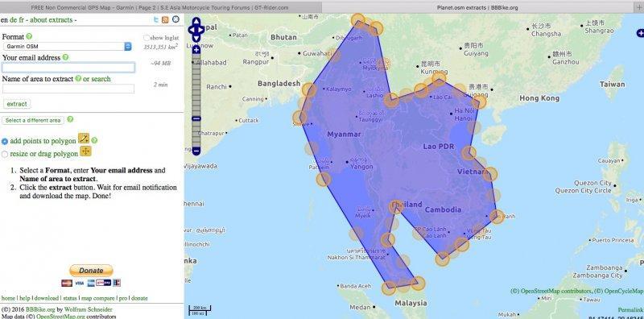
Task: Open the Garmin OSM format dropdown
Action: [x=68, y=47]
